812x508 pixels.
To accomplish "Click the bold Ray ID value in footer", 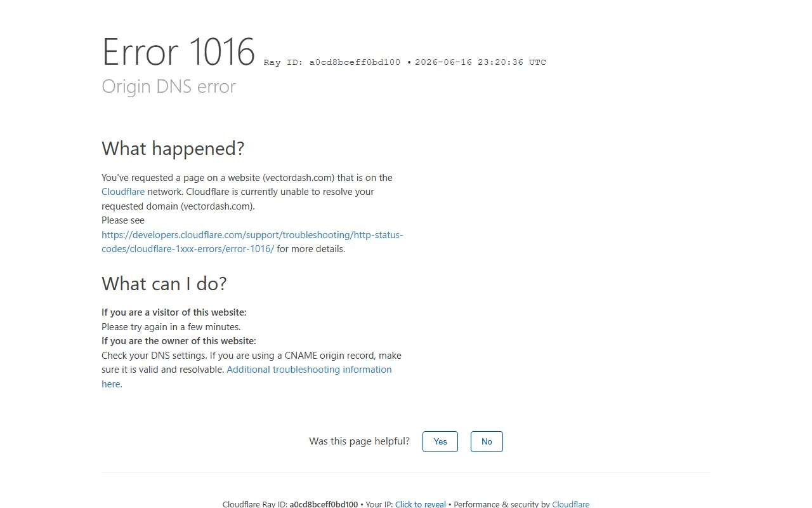I will (324, 504).
